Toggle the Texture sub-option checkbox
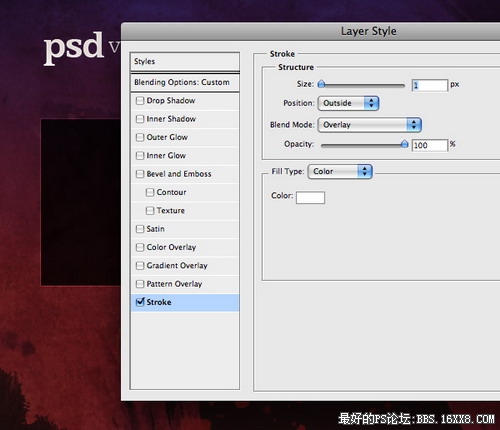 click(x=150, y=211)
